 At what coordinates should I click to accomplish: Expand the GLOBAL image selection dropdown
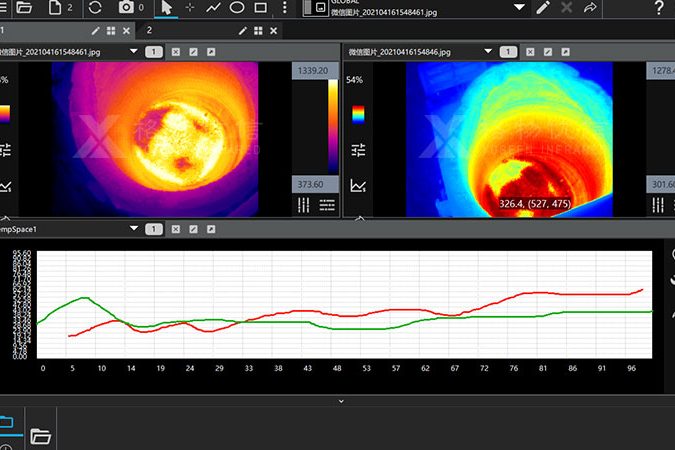[519, 8]
